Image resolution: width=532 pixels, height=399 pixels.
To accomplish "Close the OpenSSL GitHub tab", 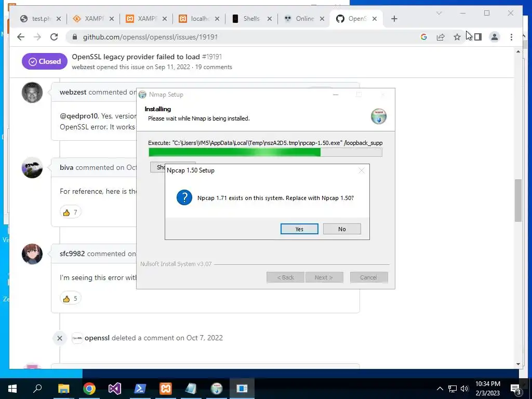I will pos(375,19).
